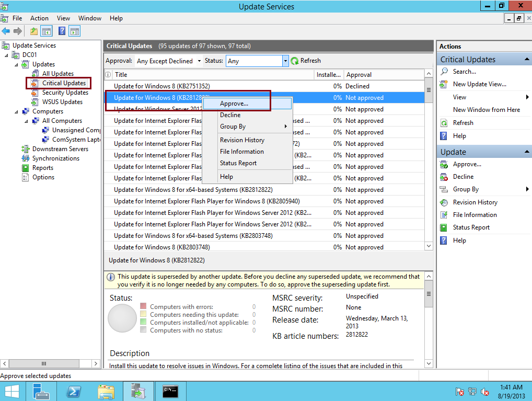Image resolution: width=532 pixels, height=401 pixels.
Task: Choose Revision History from context menu
Action: tap(247, 140)
